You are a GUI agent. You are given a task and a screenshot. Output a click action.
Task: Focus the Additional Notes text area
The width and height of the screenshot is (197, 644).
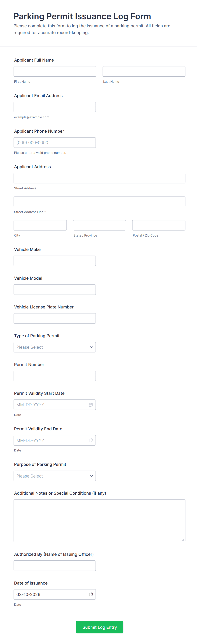point(99,520)
